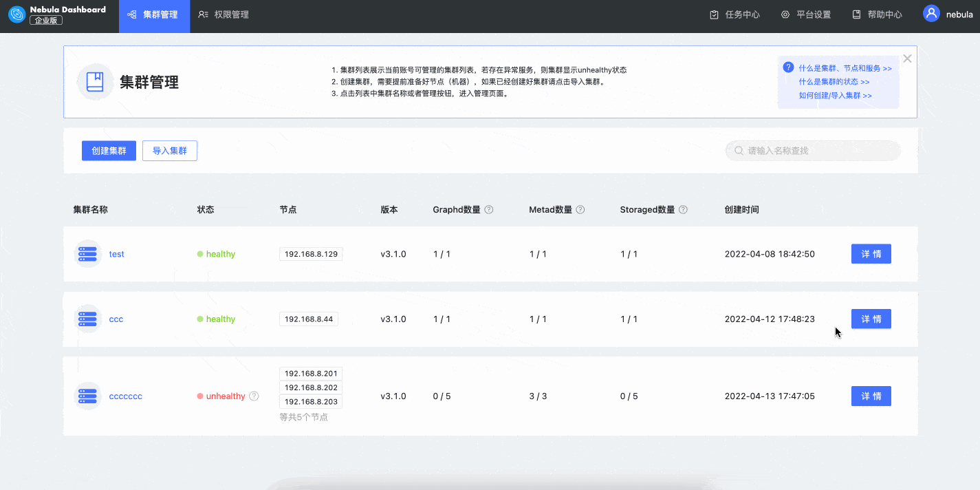Click the unhealthy status of ccccccc cluster
980x490 pixels.
[x=221, y=396]
